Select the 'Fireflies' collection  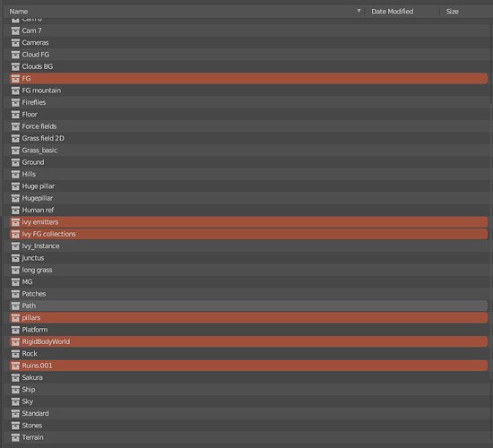click(248, 102)
